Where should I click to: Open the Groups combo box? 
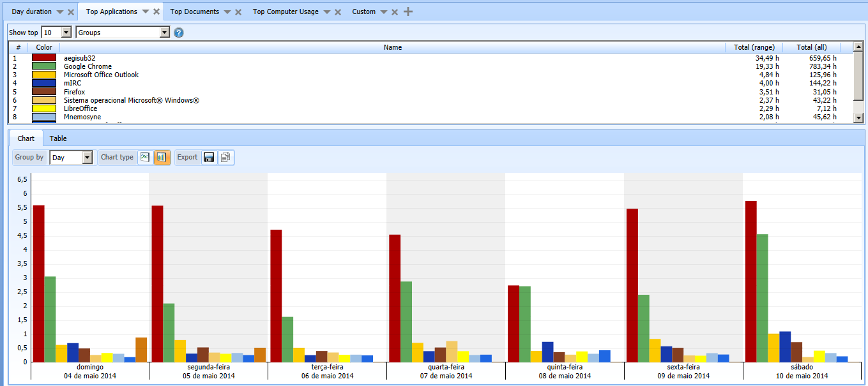(x=164, y=33)
